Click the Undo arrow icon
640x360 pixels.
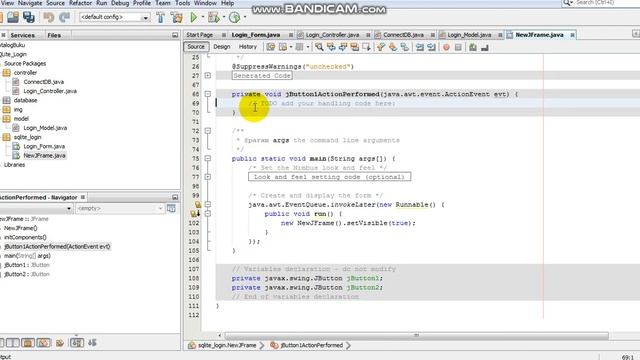[x=49, y=17]
